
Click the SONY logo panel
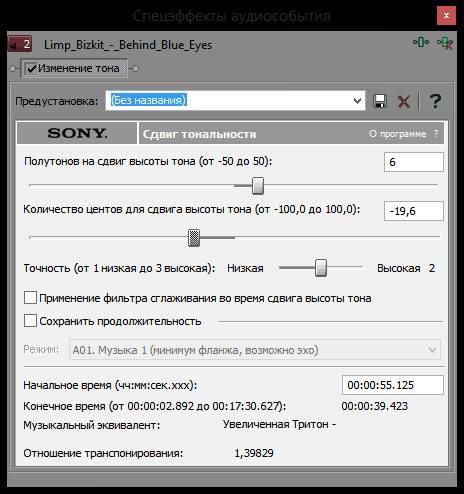point(77,133)
